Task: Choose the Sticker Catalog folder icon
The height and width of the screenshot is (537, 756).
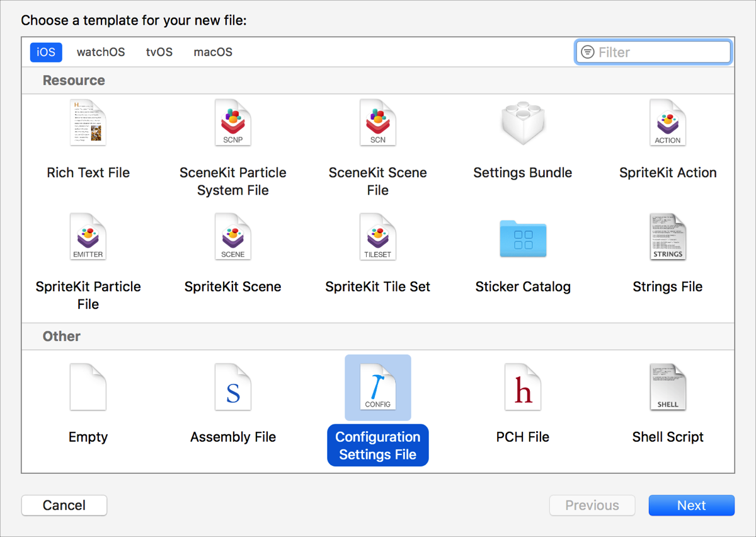Action: point(523,238)
